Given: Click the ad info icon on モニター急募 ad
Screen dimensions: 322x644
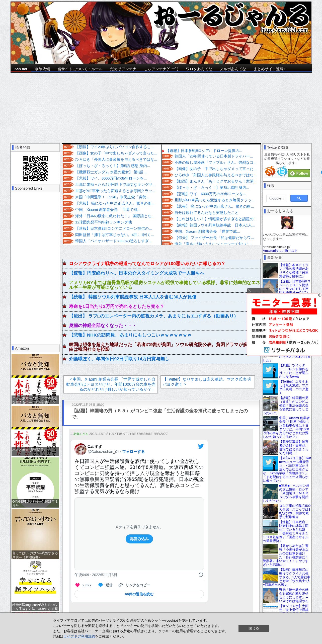Looking at the screenshot, I should point(320,295).
